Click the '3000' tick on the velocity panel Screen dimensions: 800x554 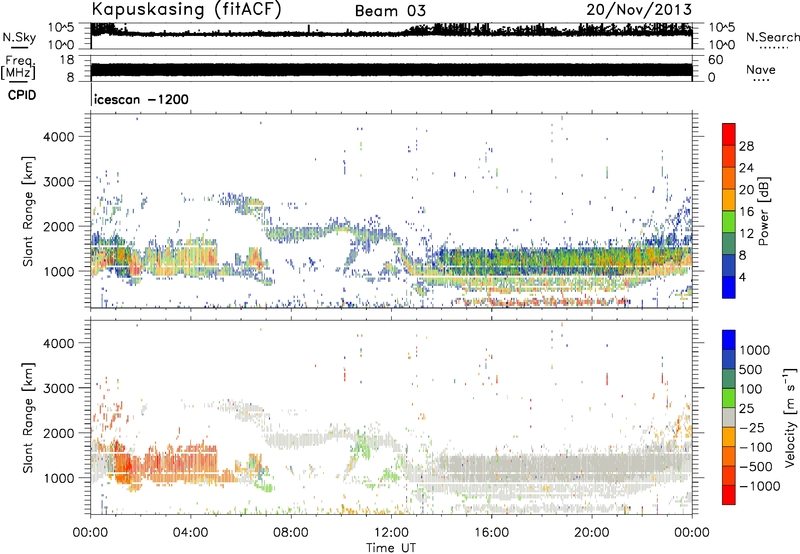coord(58,388)
